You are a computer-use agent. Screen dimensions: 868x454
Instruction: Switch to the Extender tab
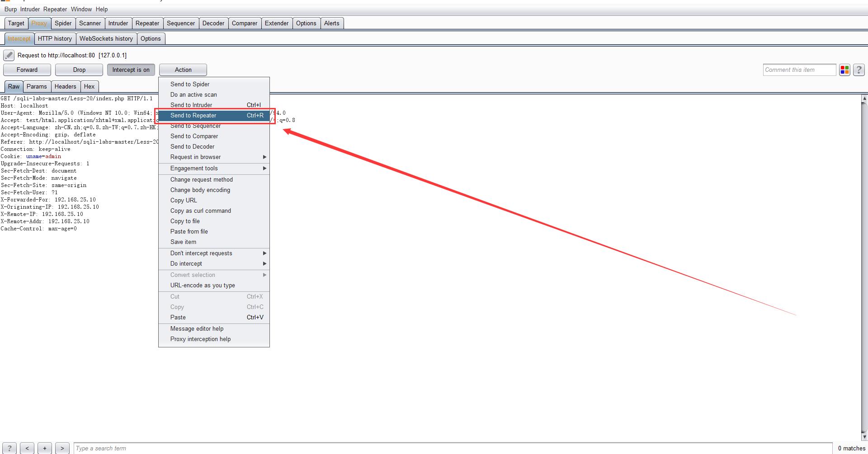(x=277, y=23)
